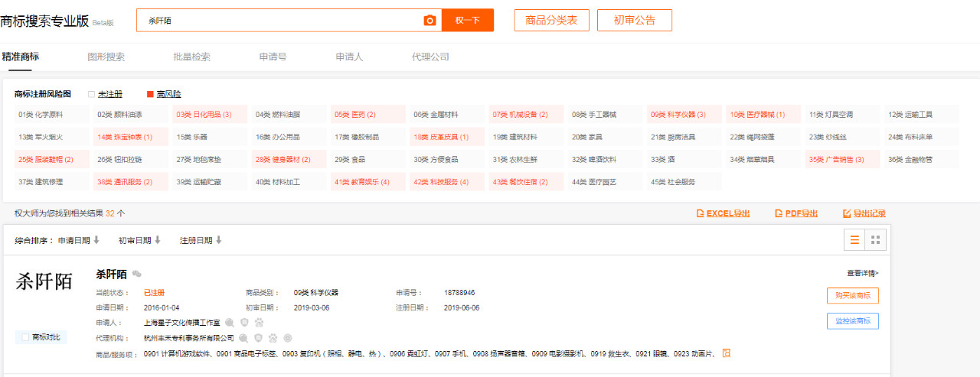Tick the 商标对比 compare checkbox
Viewport: 980px width, 377px height.
(x=25, y=337)
